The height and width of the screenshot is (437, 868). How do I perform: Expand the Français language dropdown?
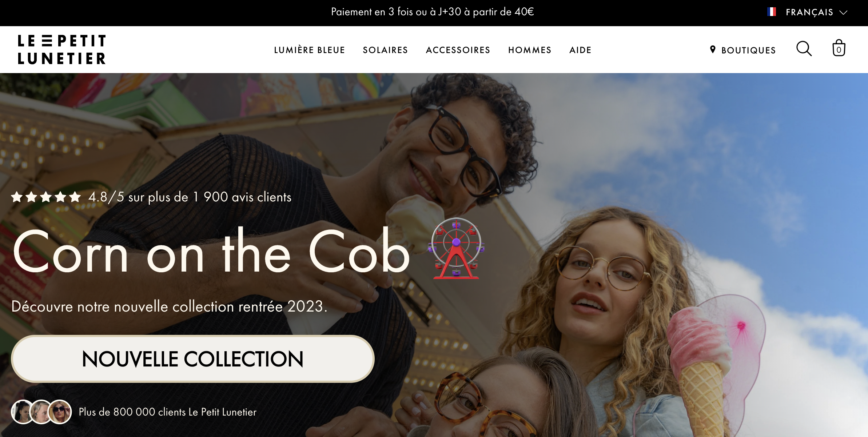[x=807, y=12]
